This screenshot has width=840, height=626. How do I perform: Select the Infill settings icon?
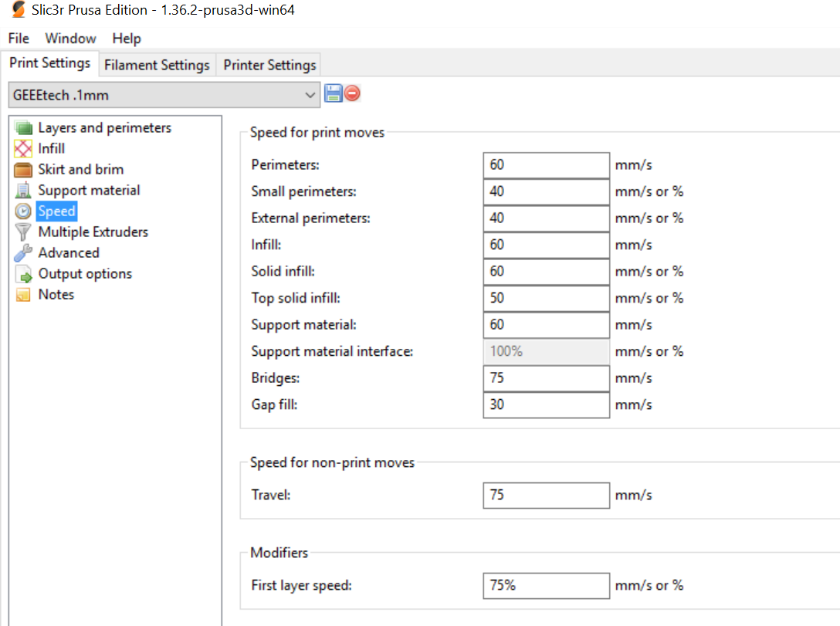coord(23,149)
